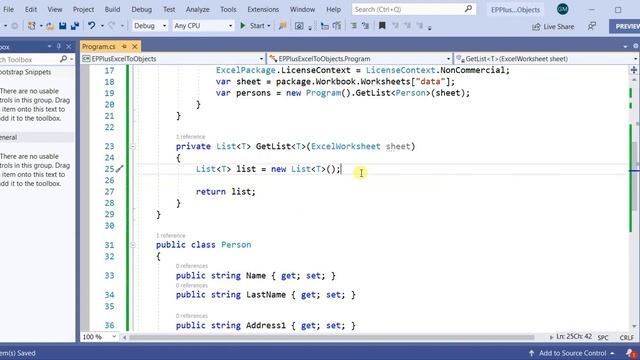The height and width of the screenshot is (360, 640).
Task: Click the split editor icon above scrollbar
Action: point(634,70)
